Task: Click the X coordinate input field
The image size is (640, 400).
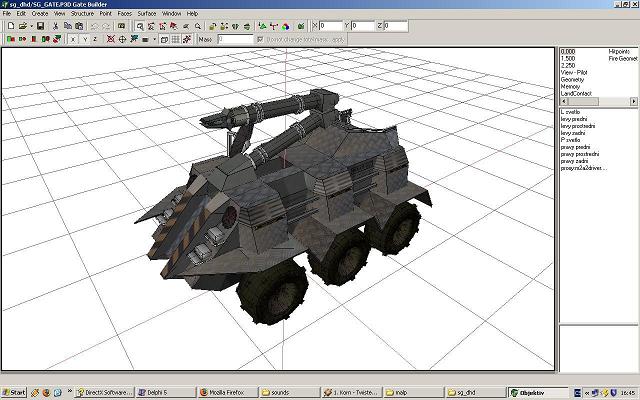Action: [330, 26]
